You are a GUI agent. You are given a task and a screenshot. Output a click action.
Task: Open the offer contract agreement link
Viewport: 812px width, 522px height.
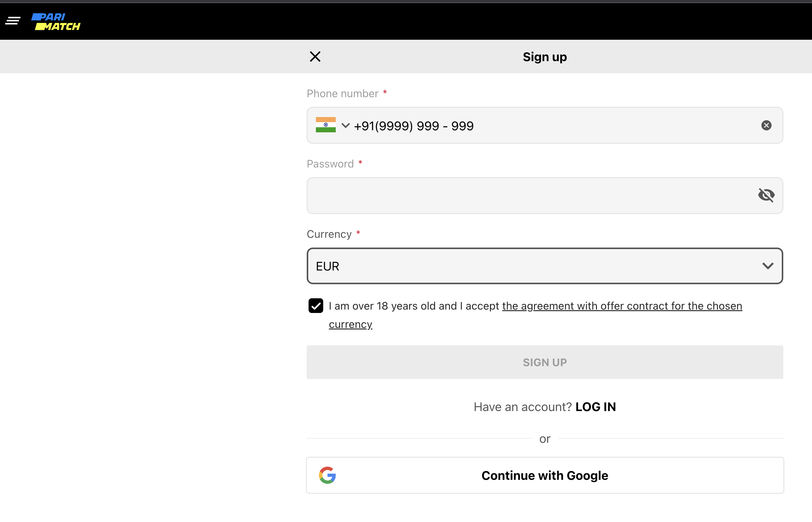622,306
